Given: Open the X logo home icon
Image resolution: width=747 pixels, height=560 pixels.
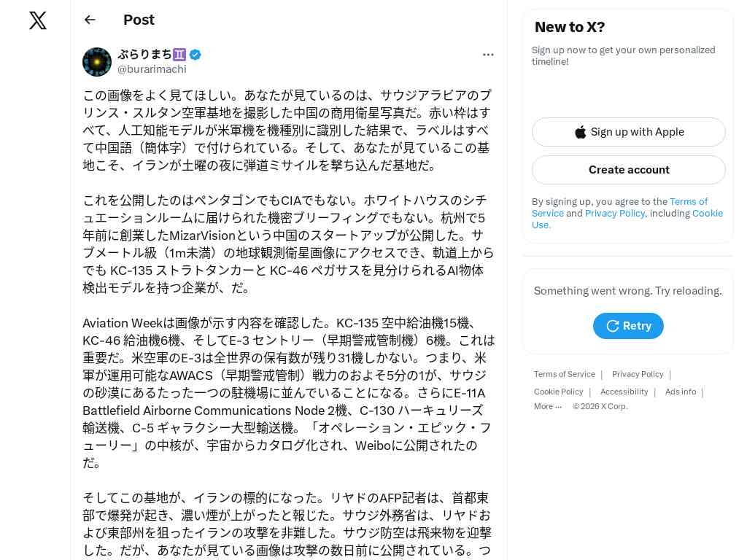Looking at the screenshot, I should tap(38, 20).
